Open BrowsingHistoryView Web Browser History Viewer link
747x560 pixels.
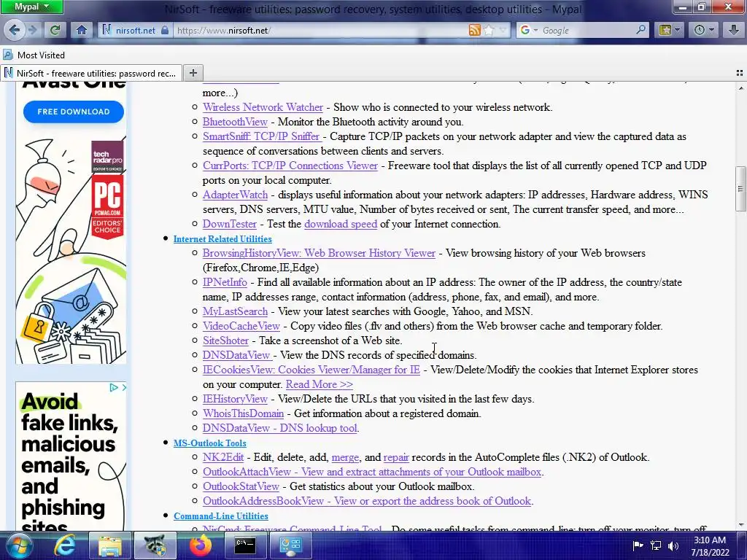(319, 253)
